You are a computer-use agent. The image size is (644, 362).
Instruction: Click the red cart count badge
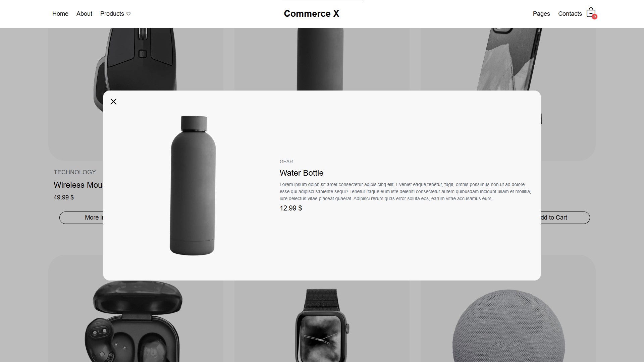(594, 17)
